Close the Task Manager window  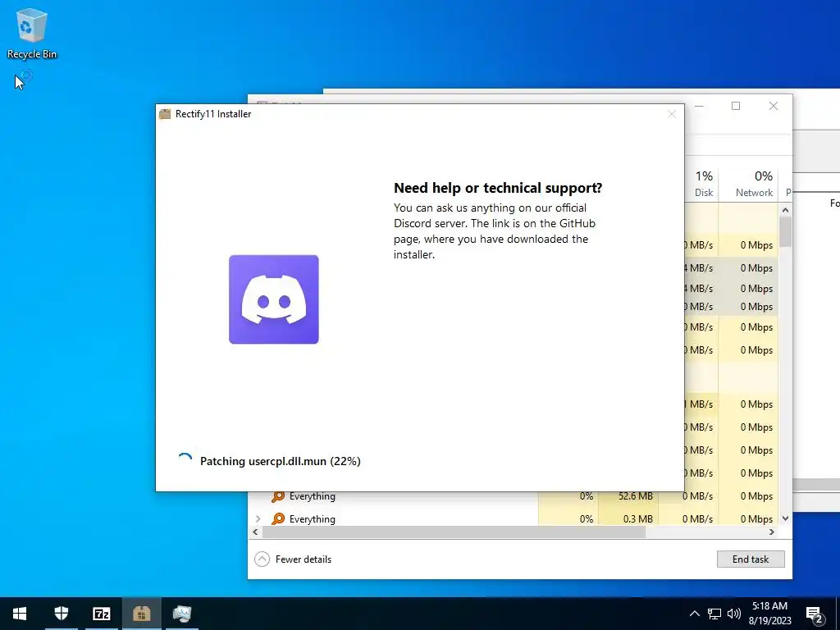tap(773, 106)
